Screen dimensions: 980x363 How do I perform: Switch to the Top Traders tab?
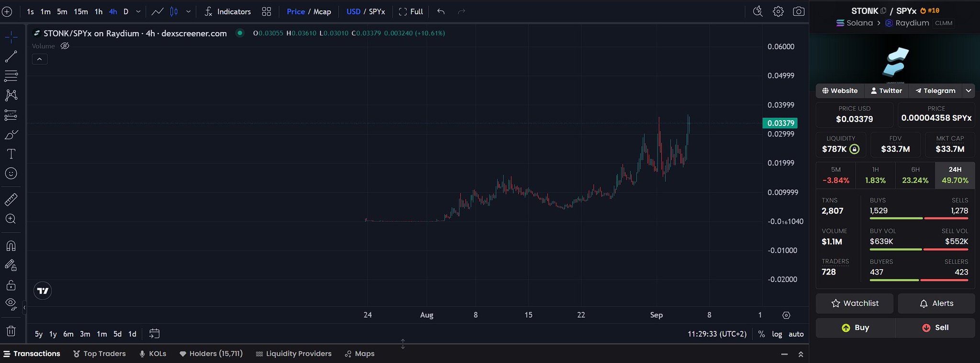pos(100,353)
